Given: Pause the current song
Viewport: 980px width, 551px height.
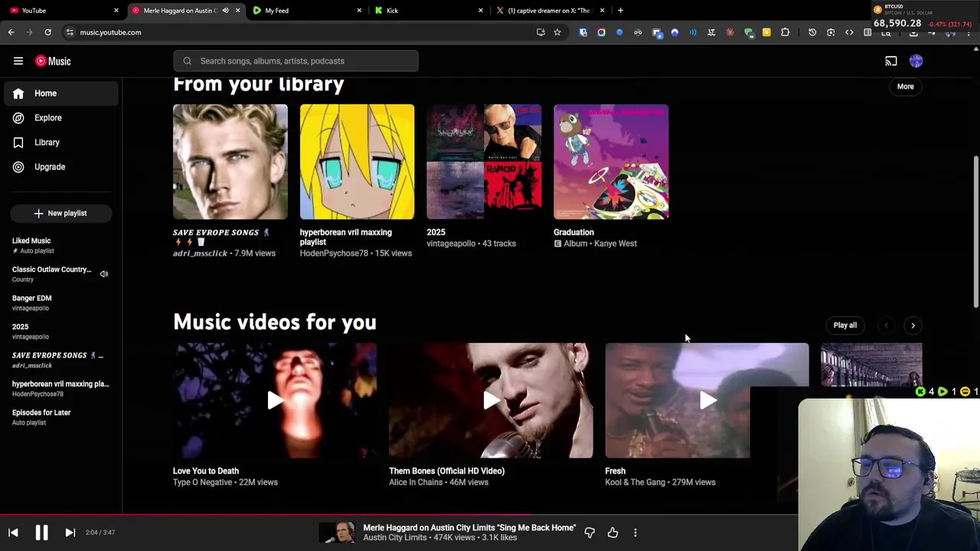Looking at the screenshot, I should pyautogui.click(x=41, y=533).
